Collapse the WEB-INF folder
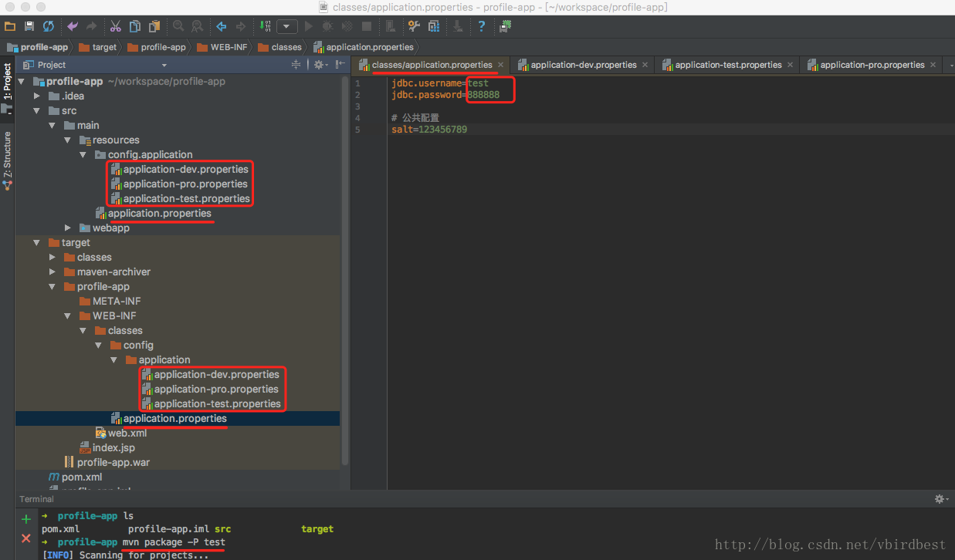Viewport: 955px width, 560px height. click(x=68, y=316)
